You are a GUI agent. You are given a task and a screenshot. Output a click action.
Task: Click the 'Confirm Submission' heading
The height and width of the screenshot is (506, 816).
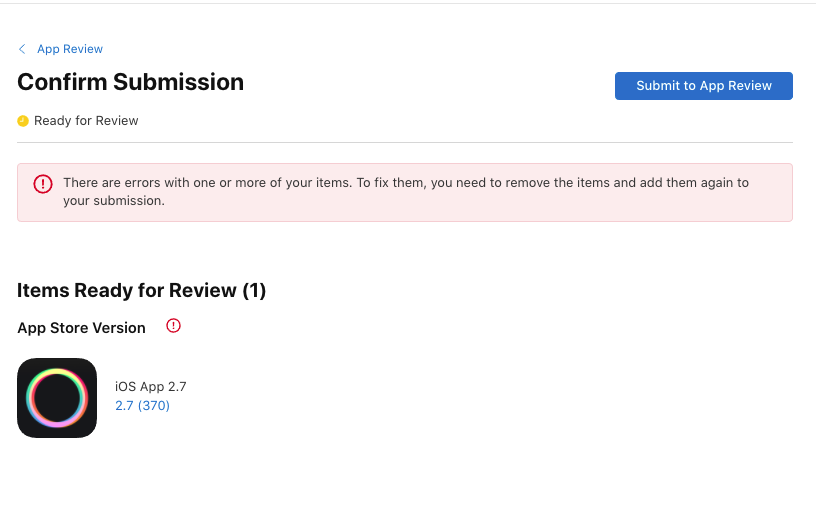(131, 82)
